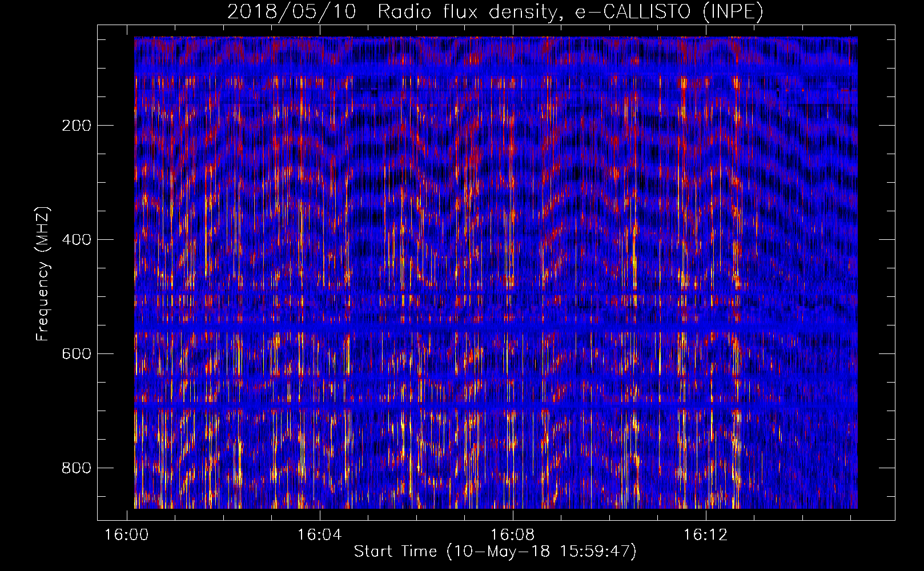Click the 'Start Time (10-May-18 15:59:47)' label
The width and height of the screenshot is (924, 571).
click(x=495, y=552)
